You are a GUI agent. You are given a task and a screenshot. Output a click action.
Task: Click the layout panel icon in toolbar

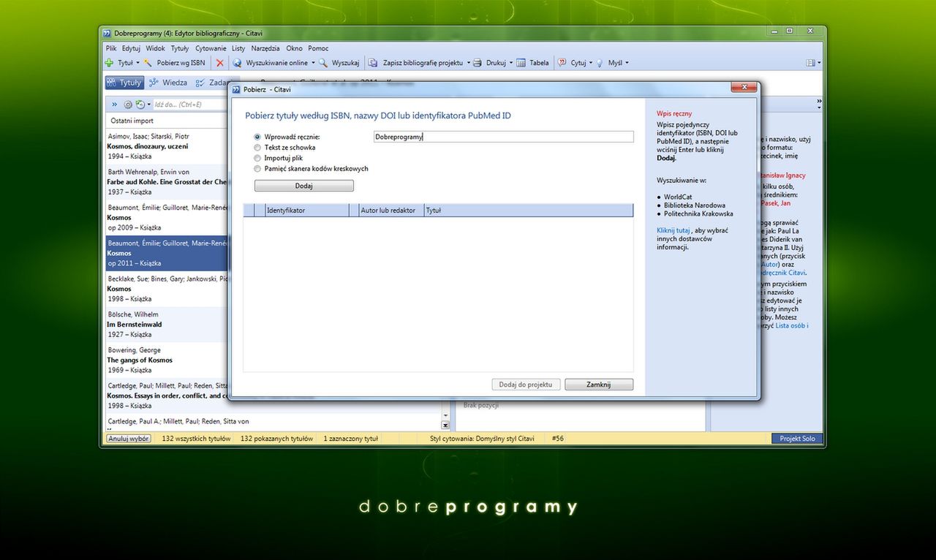(x=810, y=63)
